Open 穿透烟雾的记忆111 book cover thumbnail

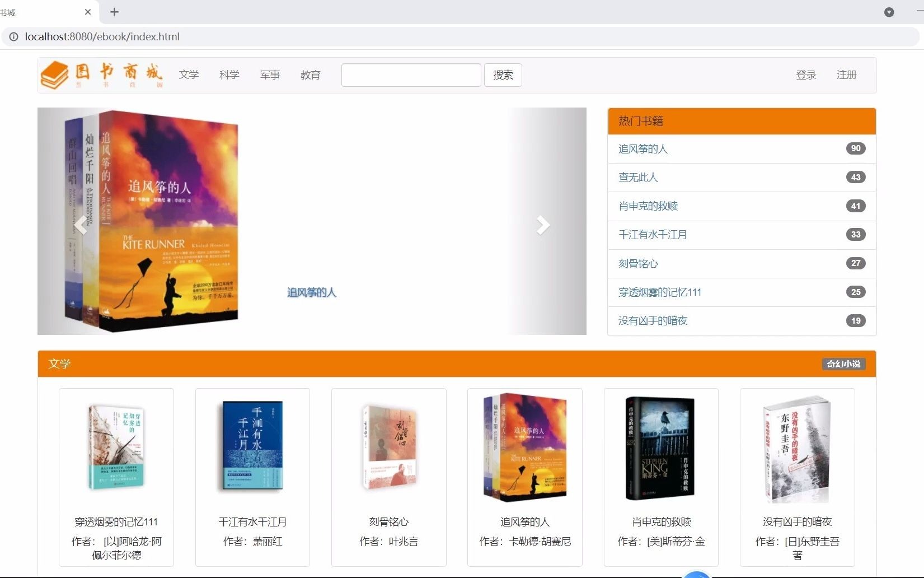(x=116, y=448)
